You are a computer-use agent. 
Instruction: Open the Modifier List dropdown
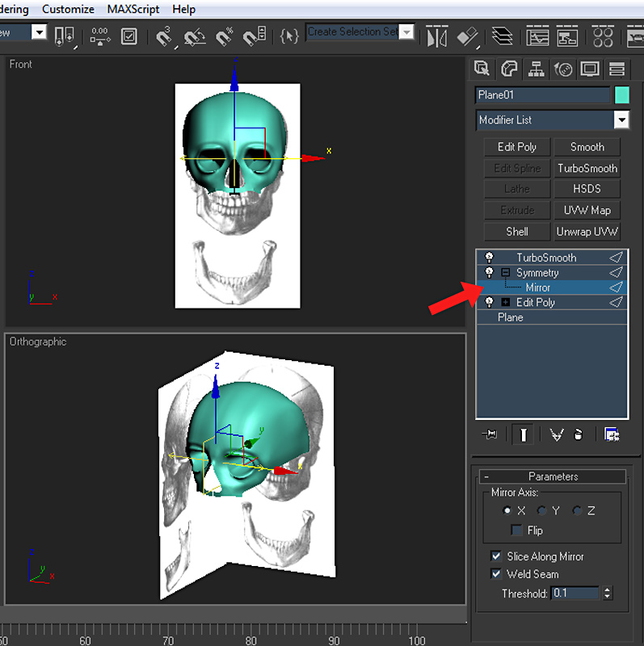621,120
